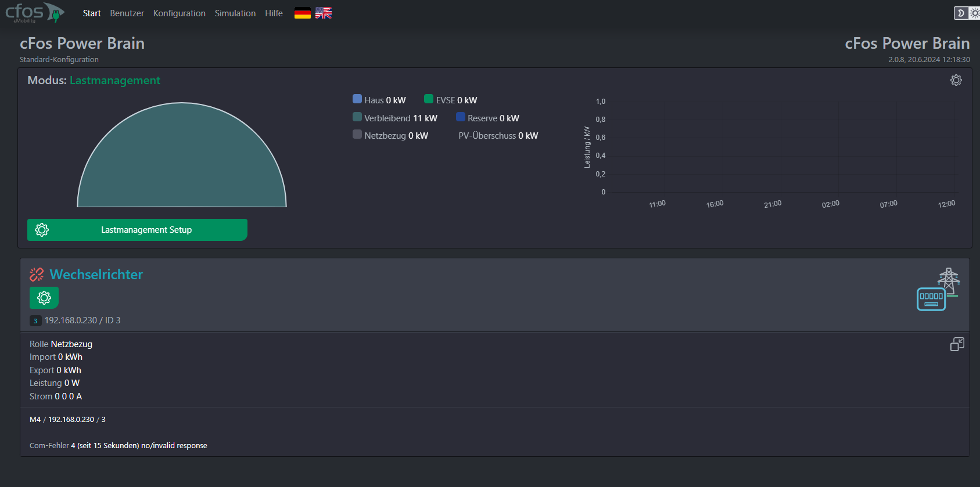The image size is (980, 487).
Task: Click the green EVSE legend color swatch
Action: 429,99
